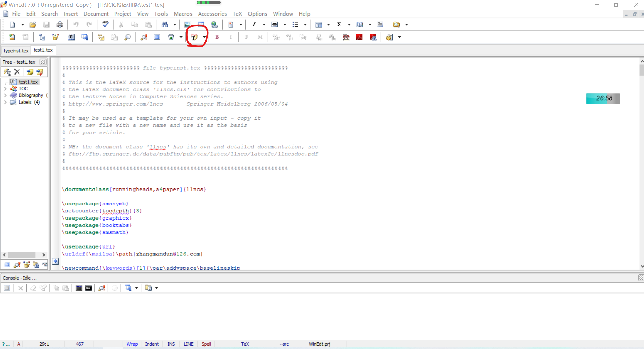Open the dropdown next to bullet list icon
This screenshot has height=349, width=644.
305,25
